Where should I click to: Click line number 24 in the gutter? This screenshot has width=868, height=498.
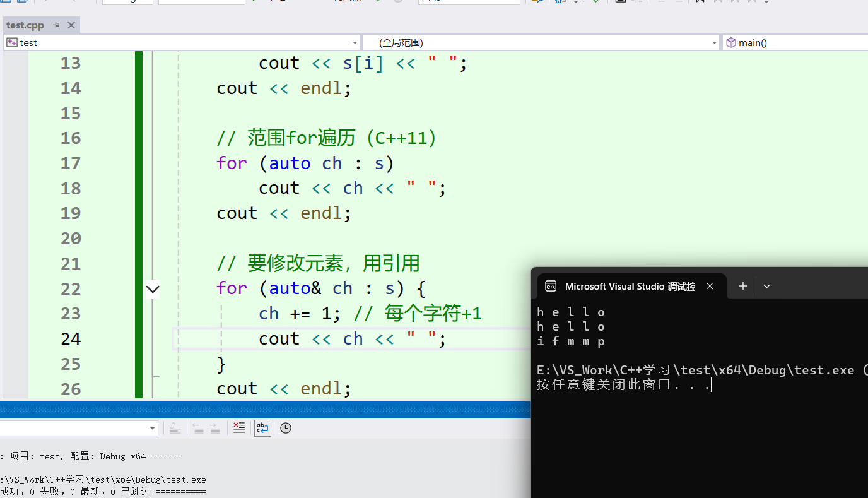71,339
